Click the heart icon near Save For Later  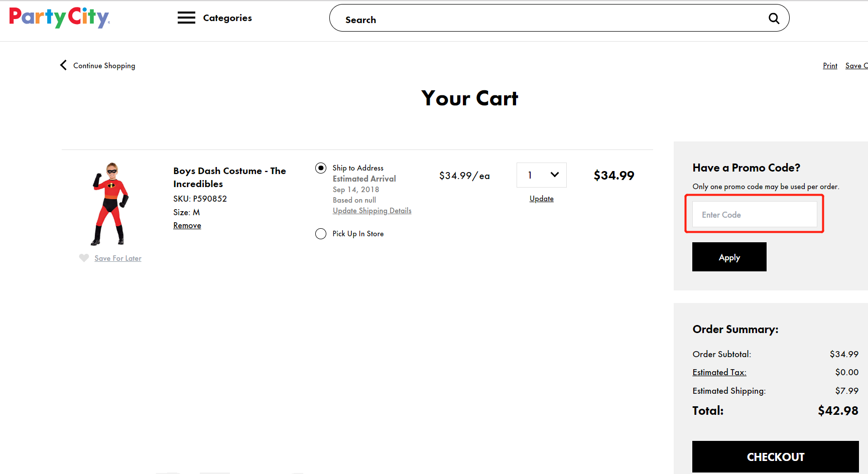(84, 258)
